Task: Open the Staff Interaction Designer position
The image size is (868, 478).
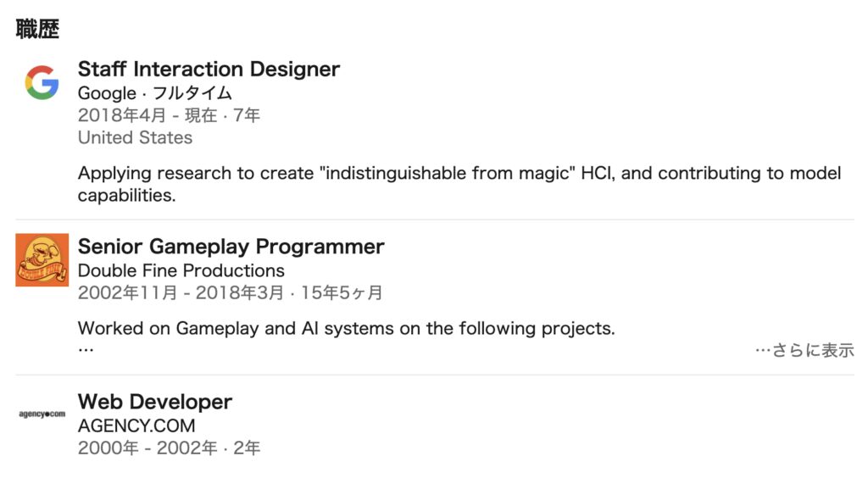Action: (x=209, y=69)
